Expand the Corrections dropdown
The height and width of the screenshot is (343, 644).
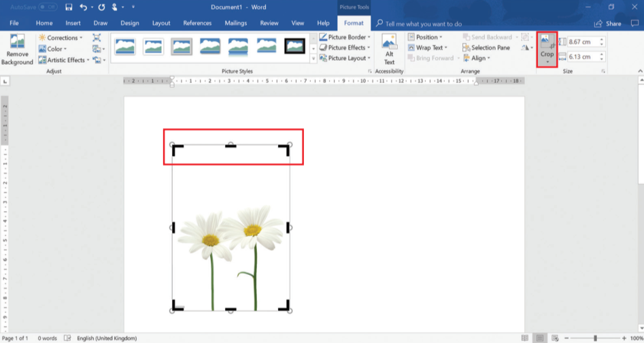coord(62,37)
